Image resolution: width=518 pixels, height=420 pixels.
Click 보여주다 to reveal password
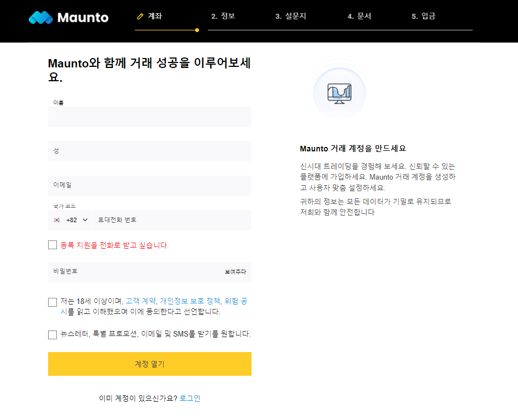(235, 272)
